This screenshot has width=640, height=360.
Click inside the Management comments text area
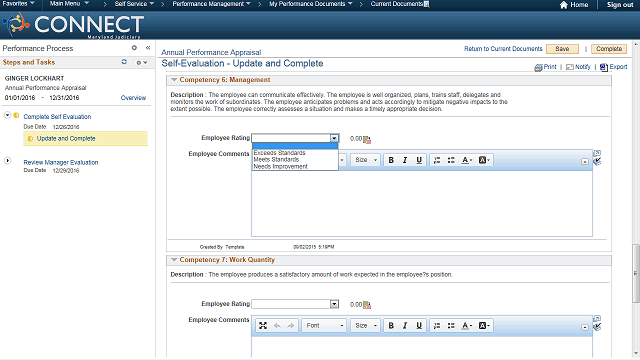pyautogui.click(x=422, y=203)
